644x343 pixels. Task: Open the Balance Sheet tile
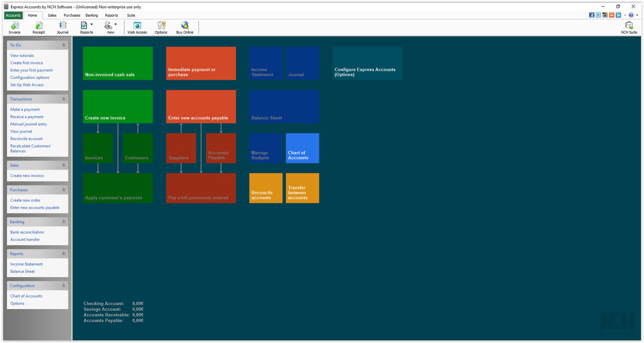click(284, 107)
